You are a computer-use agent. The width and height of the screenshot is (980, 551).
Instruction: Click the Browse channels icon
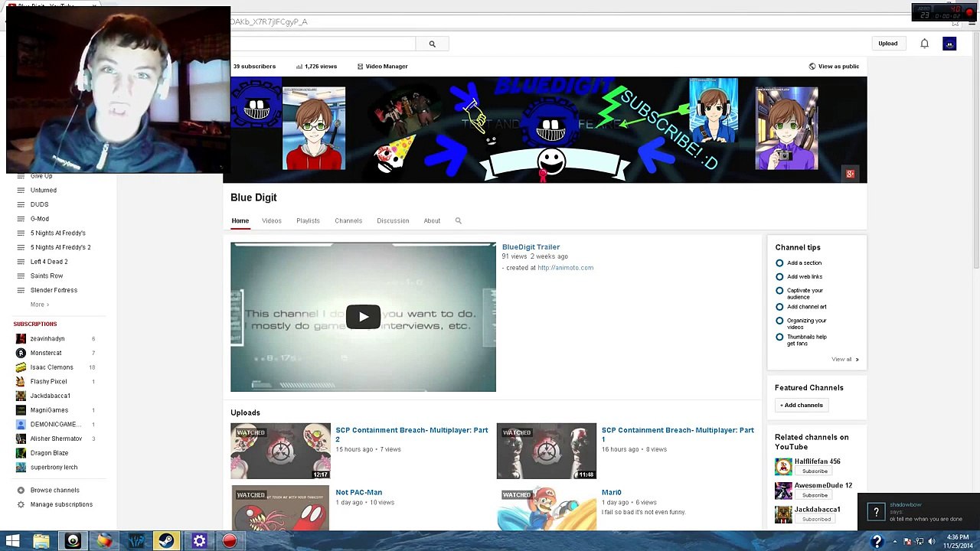(x=21, y=490)
